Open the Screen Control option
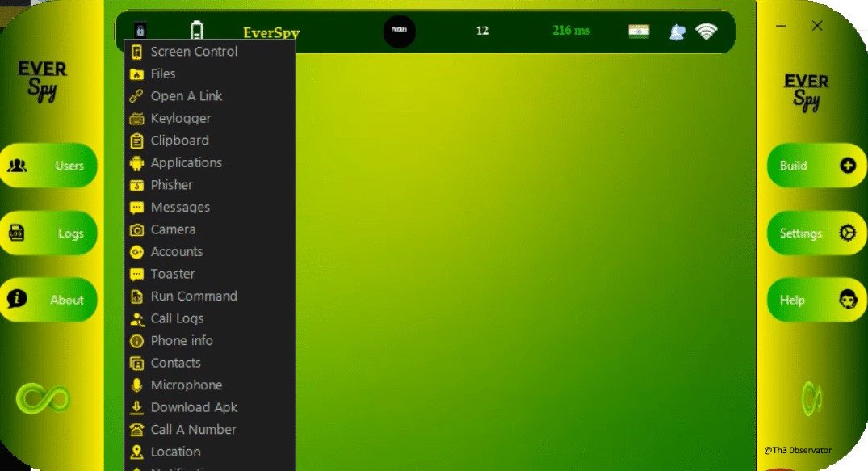 click(194, 51)
